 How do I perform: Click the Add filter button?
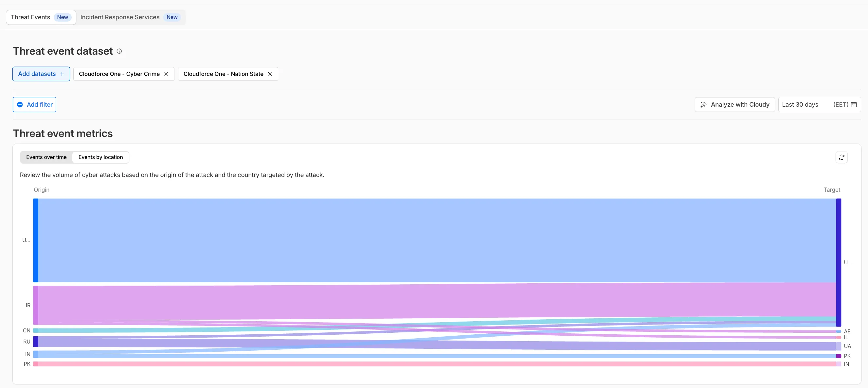[34, 104]
